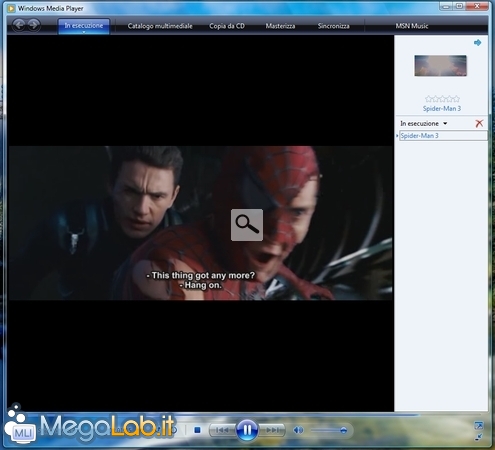Click the magnifier overlay on the video
Viewport: 495px width, 450px height.
(x=247, y=225)
